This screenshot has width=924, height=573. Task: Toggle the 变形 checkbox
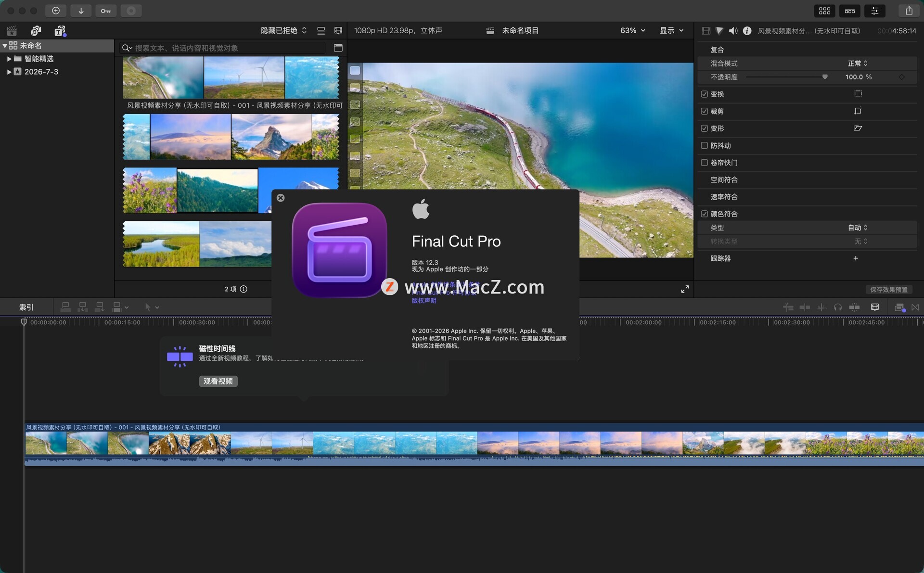705,128
